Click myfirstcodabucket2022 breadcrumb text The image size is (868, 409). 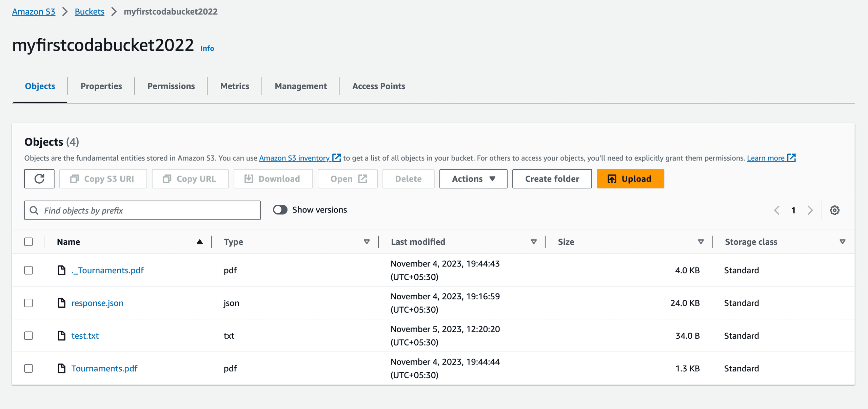pyautogui.click(x=171, y=12)
